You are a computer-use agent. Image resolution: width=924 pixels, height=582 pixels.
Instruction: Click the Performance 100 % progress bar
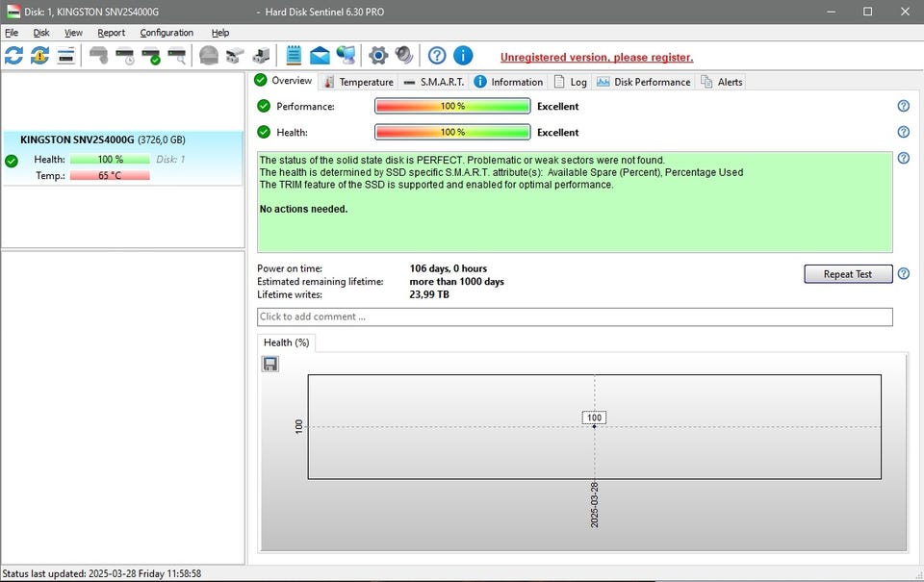coord(452,106)
